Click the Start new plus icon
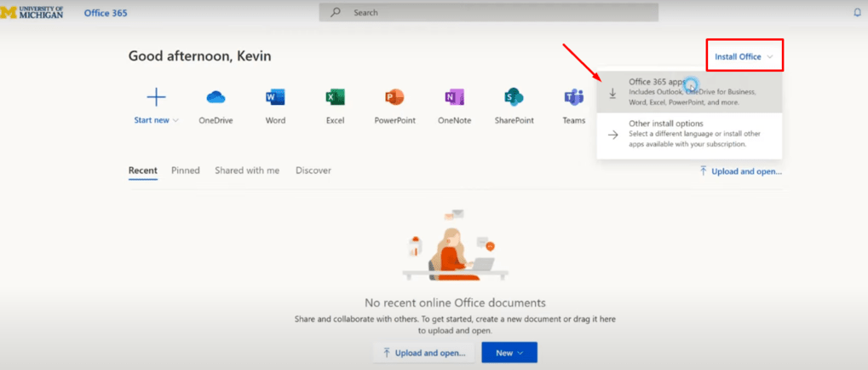This screenshot has width=868, height=370. coord(156,97)
